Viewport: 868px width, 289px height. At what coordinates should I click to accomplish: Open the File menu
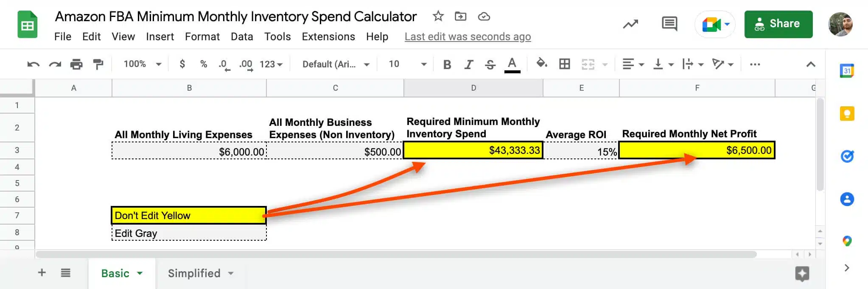pyautogui.click(x=63, y=37)
